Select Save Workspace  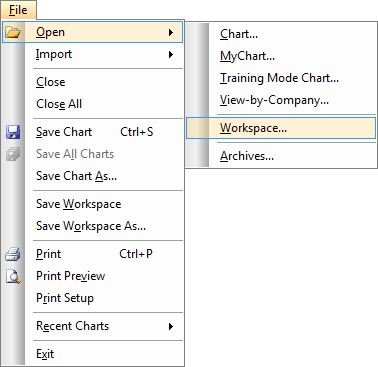pyautogui.click(x=92, y=204)
